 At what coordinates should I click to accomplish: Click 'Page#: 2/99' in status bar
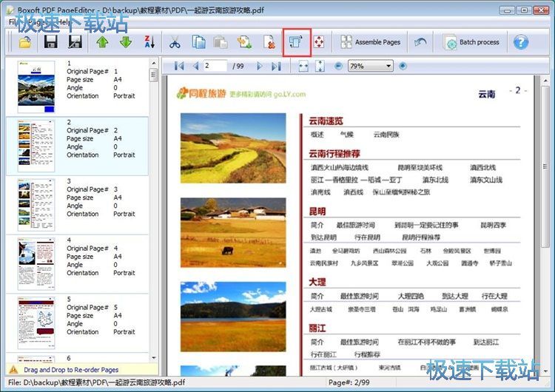[x=349, y=382]
